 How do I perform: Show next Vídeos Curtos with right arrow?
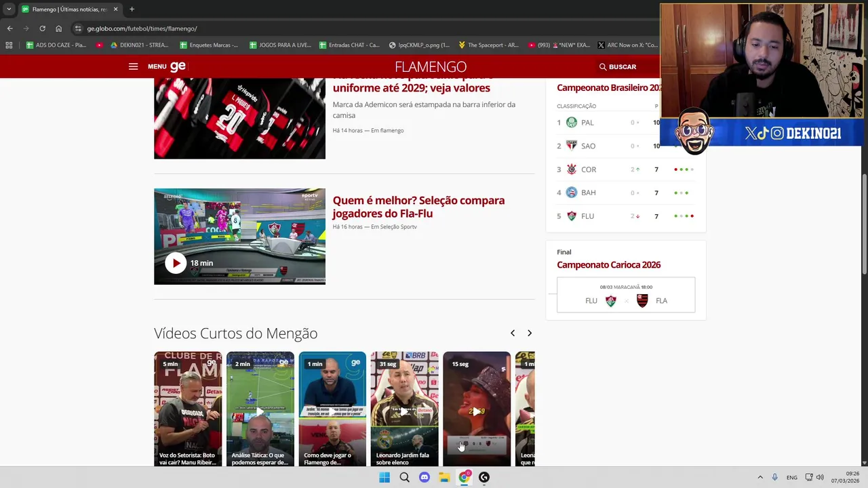click(530, 333)
